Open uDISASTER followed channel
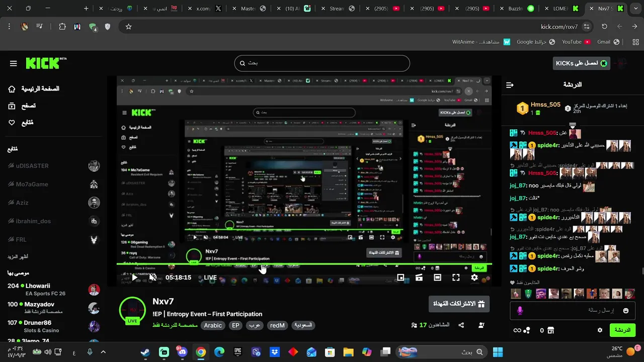644x362 pixels. tap(54, 166)
